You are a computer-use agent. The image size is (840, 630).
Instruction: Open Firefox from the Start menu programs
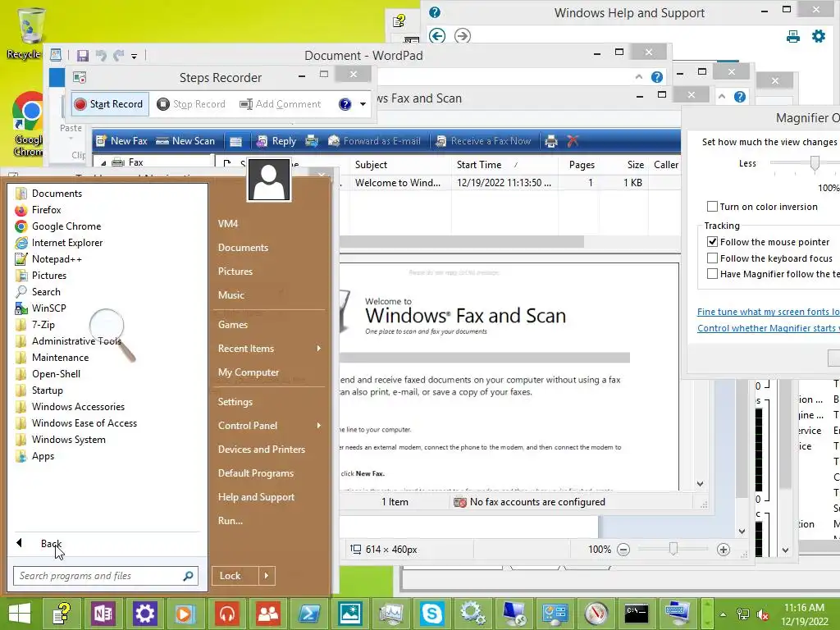coord(46,209)
